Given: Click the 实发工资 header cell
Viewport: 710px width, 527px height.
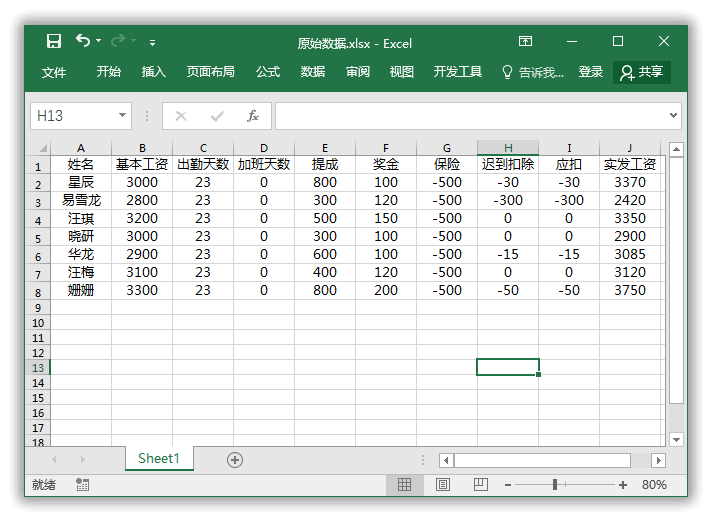Looking at the screenshot, I should pos(630,164).
